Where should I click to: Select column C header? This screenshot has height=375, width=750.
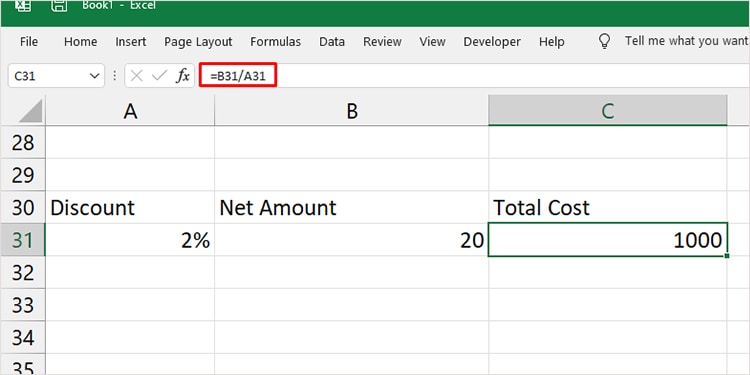click(607, 111)
